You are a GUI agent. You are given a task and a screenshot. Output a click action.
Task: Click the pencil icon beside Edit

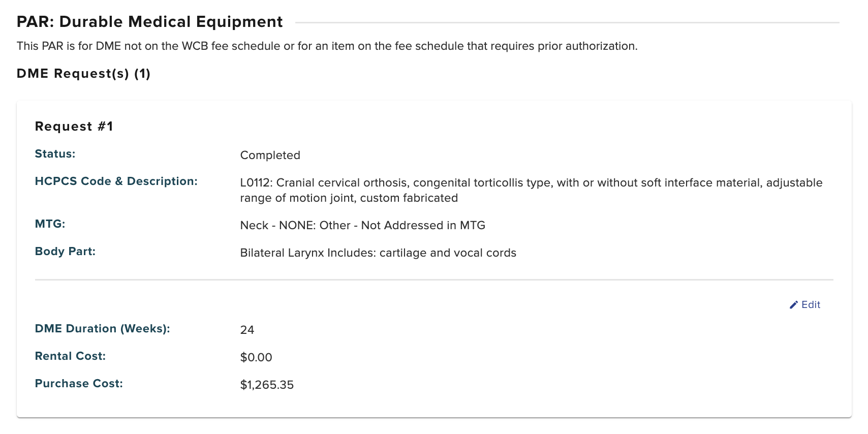(793, 305)
